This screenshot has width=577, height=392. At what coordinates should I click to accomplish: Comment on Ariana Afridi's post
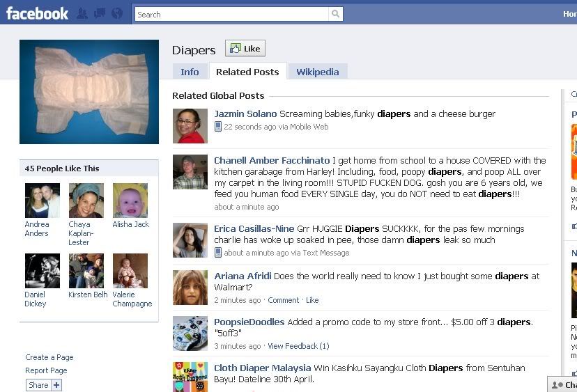(x=284, y=300)
